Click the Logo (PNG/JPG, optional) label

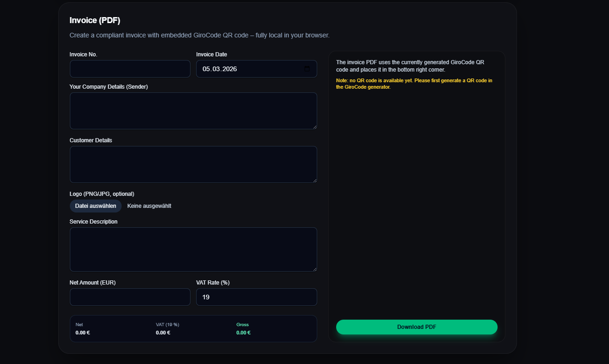pyautogui.click(x=102, y=194)
